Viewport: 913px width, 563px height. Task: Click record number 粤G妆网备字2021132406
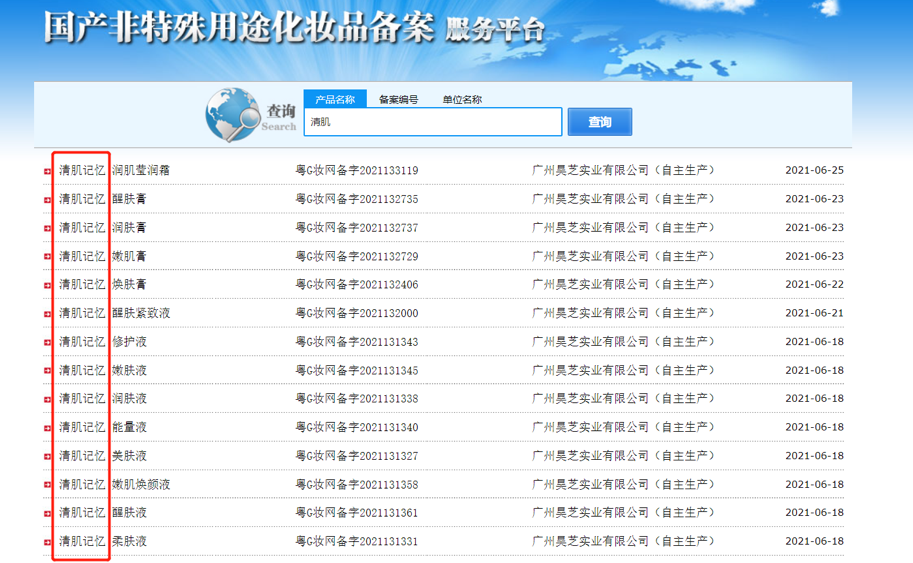[356, 284]
